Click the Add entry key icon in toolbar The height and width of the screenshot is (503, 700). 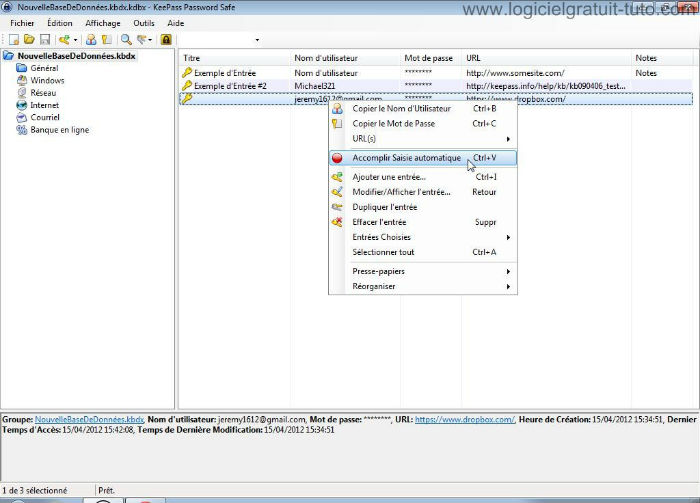(64, 40)
